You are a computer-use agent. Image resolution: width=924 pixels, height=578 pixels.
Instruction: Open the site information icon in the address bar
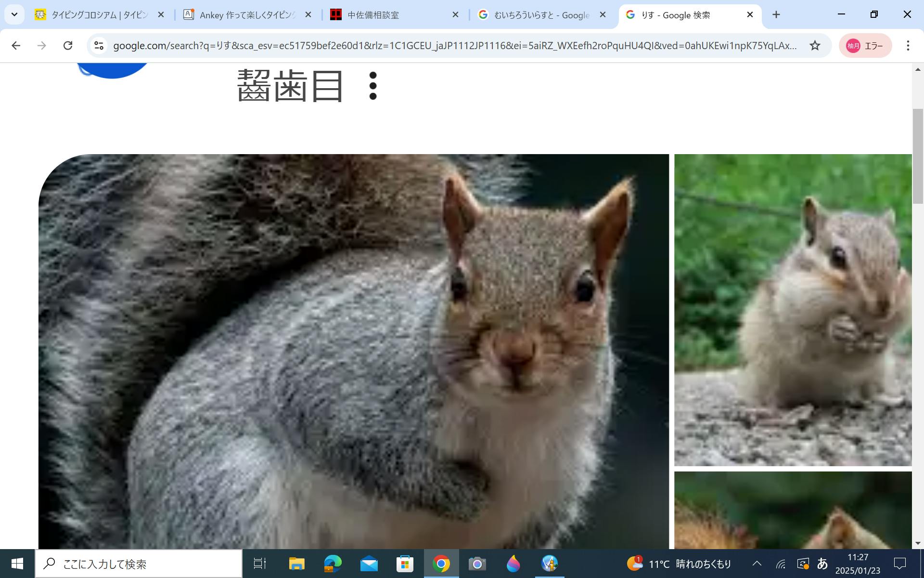coord(99,45)
